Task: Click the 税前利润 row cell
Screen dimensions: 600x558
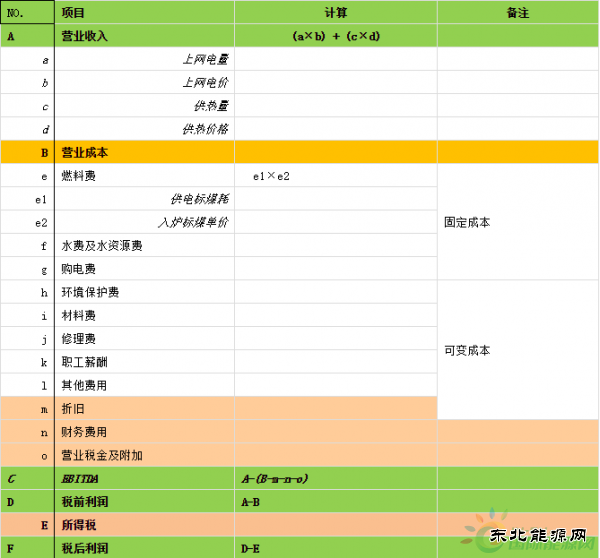Action: click(x=145, y=501)
